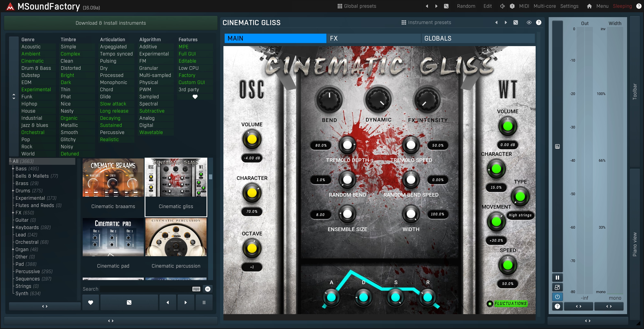Open Instrument presets grid
Image resolution: width=644 pixels, height=329 pixels.
click(426, 22)
